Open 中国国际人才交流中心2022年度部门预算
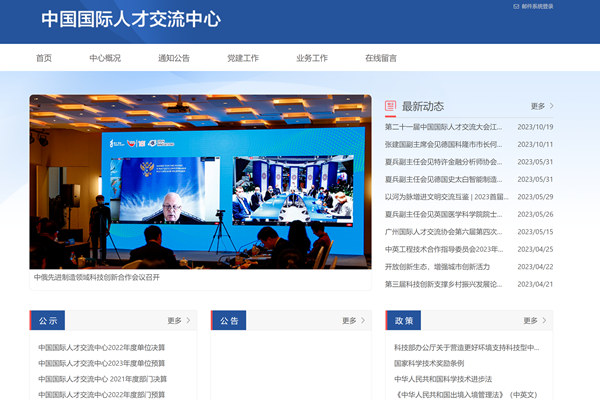 [101, 395]
